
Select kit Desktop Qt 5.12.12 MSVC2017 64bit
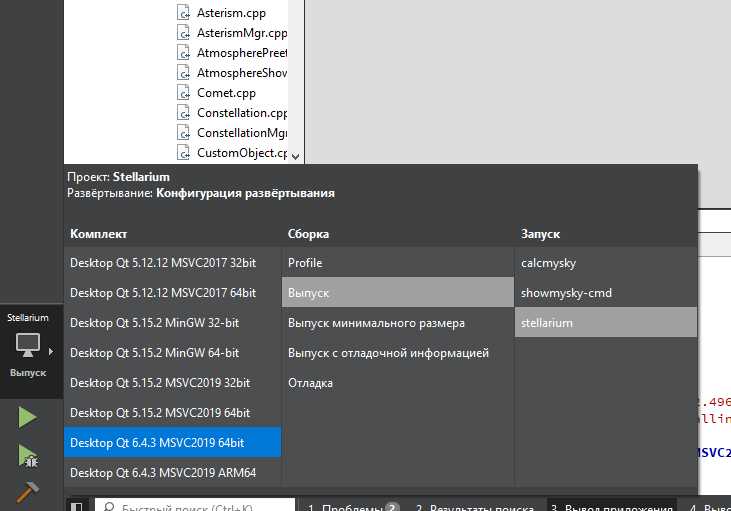pos(172,293)
